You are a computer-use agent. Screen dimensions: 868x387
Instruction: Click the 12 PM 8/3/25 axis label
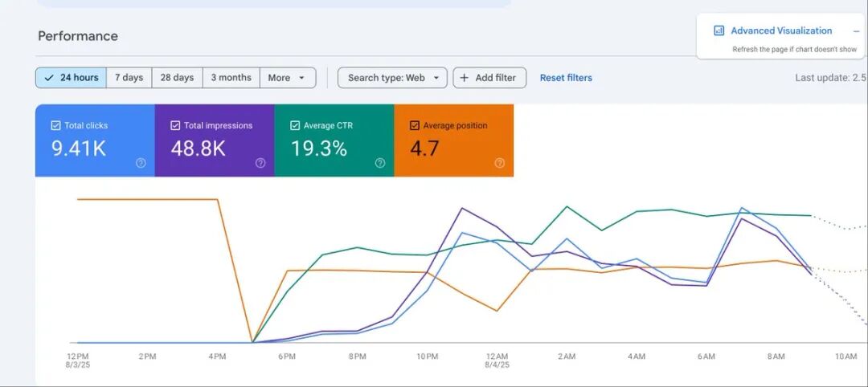[x=77, y=361]
